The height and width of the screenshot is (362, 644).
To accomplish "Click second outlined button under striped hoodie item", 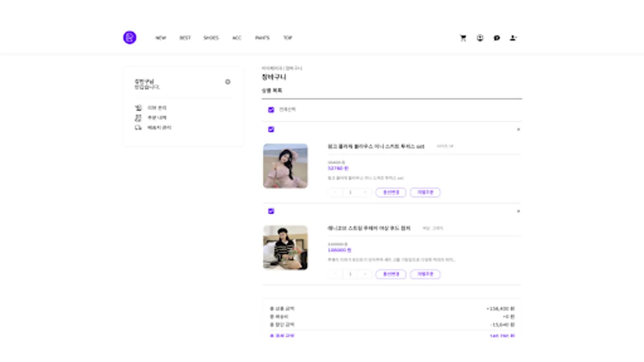I will (425, 274).
